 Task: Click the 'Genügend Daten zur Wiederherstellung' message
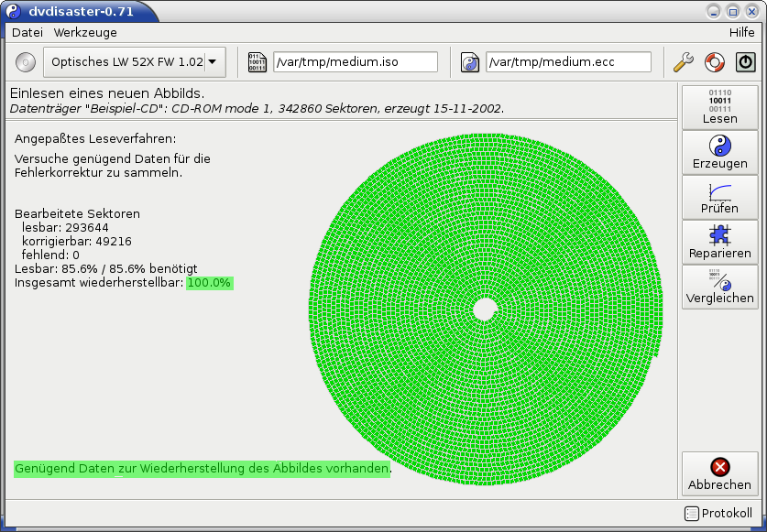(x=202, y=469)
